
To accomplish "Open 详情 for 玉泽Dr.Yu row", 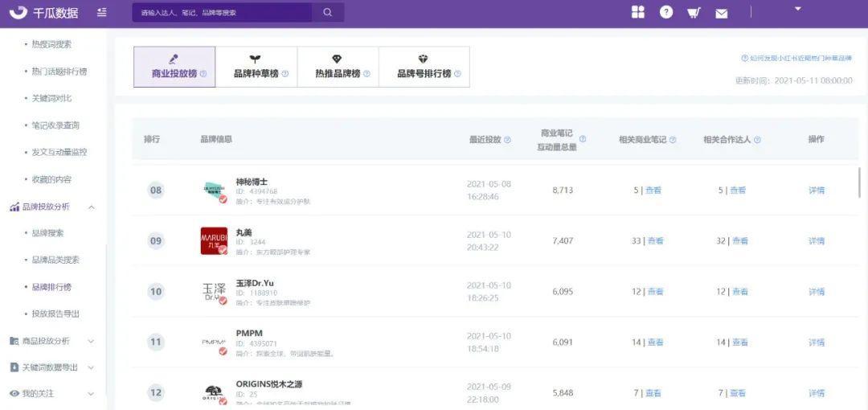I will 817,292.
